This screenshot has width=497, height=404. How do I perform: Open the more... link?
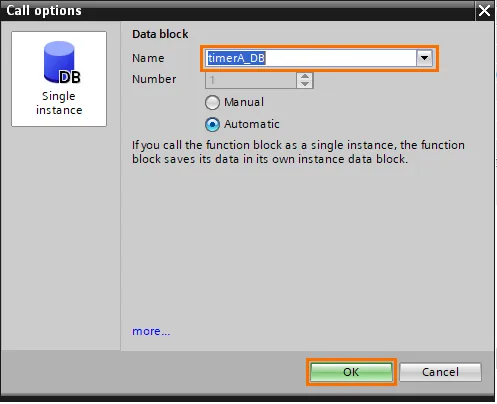[151, 331]
